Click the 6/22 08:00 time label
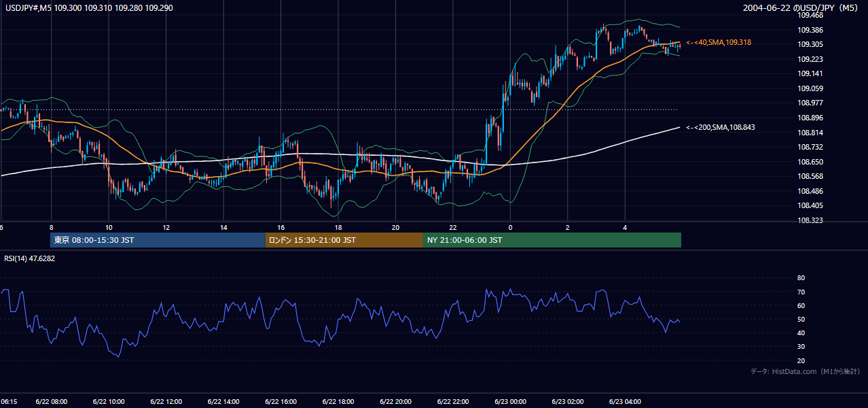This screenshot has height=408, width=868. (51, 401)
